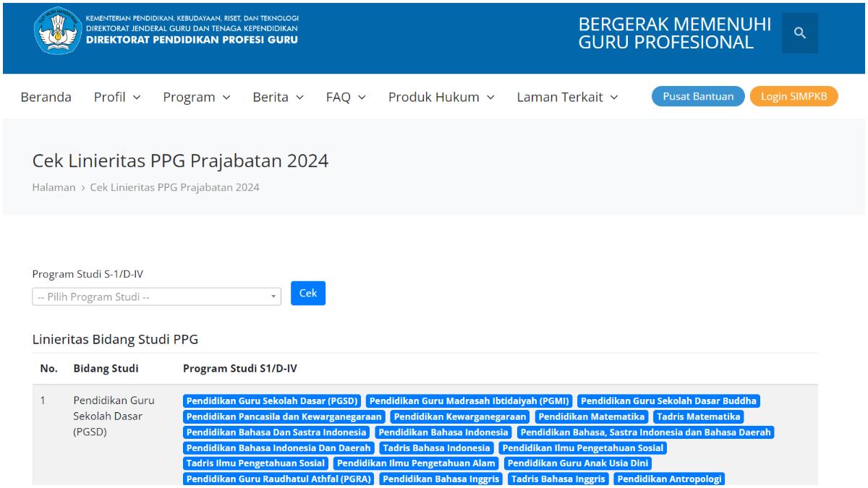The height and width of the screenshot is (488, 868).
Task: Open the Berita dropdown menu
Action: point(278,97)
